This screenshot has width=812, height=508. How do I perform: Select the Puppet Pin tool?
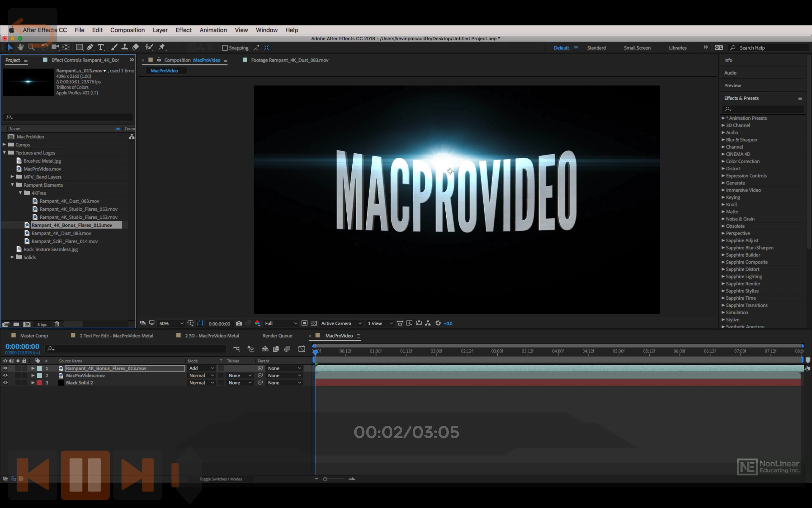point(162,47)
